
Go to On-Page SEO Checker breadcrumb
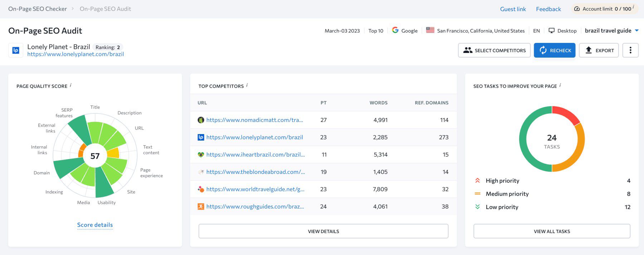(38, 9)
